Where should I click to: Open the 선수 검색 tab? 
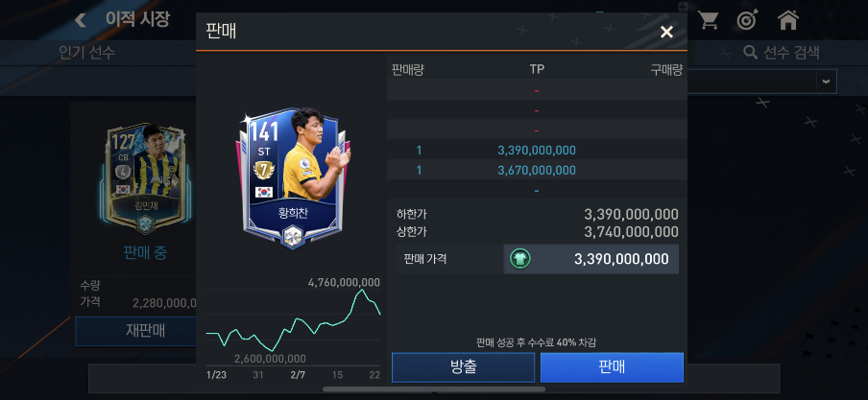coord(782,53)
